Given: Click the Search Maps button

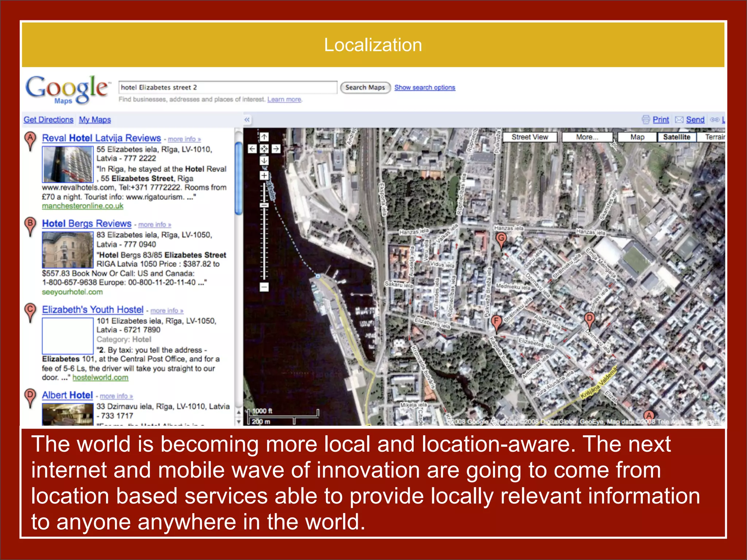Looking at the screenshot, I should click(365, 87).
